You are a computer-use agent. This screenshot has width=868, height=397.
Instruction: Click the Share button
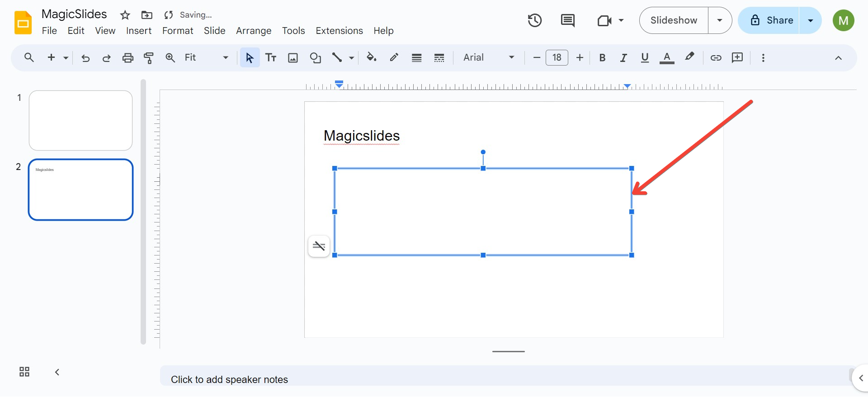tap(771, 20)
